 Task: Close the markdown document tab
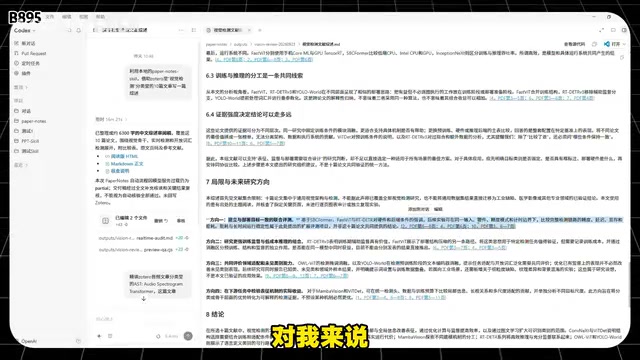click(249, 30)
